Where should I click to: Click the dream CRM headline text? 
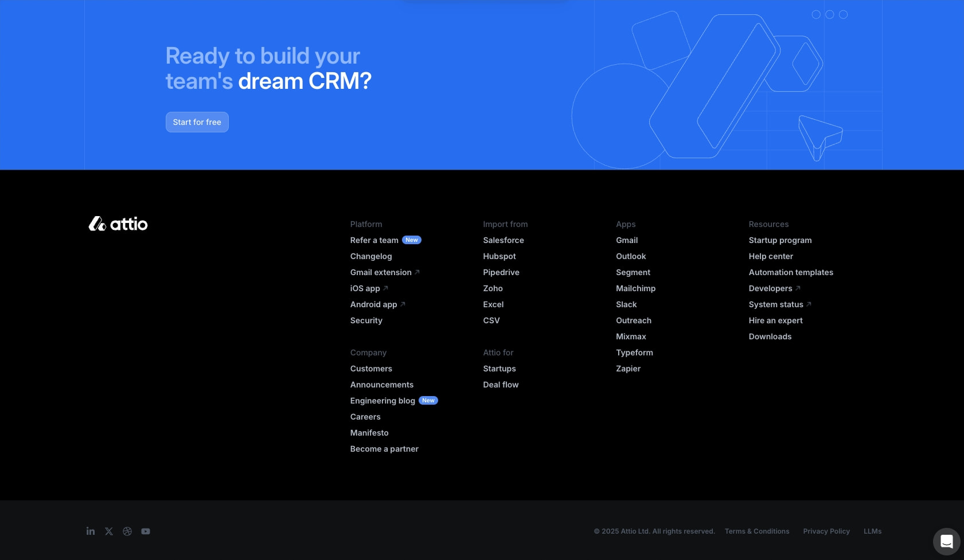click(x=305, y=81)
